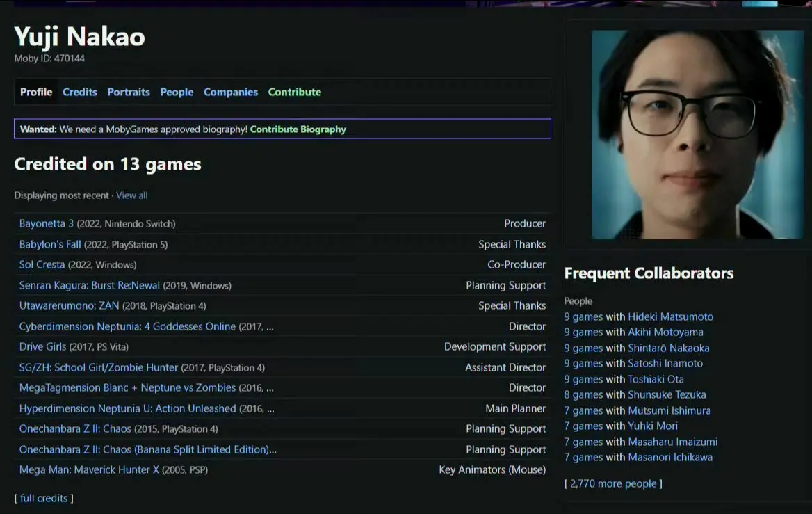Viewport: 812px width, 514px height.
Task: Open the Companies tab
Action: (x=230, y=93)
